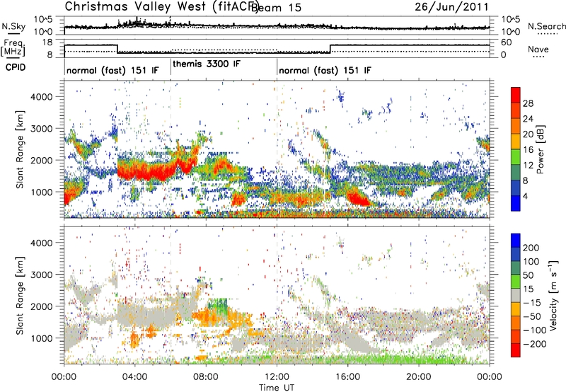Click the grey -15 to 15 Velocity colorbar segment
This screenshot has width=566, height=392.
516,295
